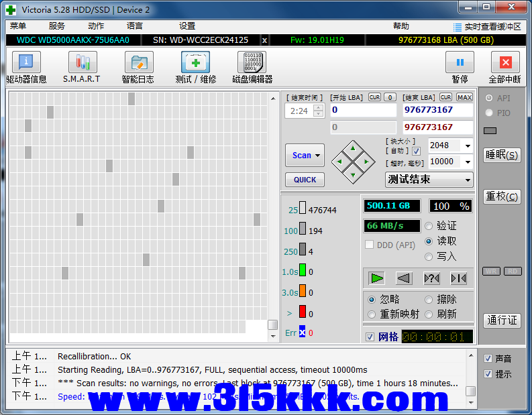This screenshot has height=415, width=532.
Task: Select the 测试/维修 test and repair icon
Action: click(x=195, y=63)
